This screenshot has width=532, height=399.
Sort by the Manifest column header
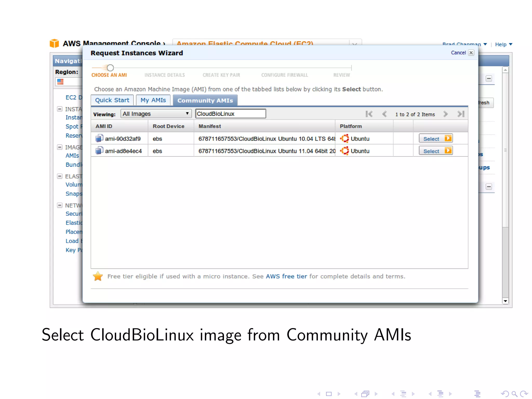(264, 126)
